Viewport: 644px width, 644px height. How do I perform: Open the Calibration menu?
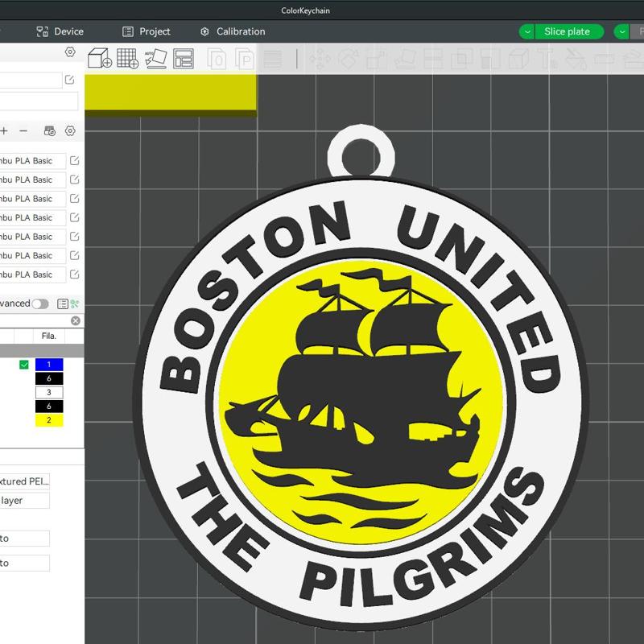(232, 31)
